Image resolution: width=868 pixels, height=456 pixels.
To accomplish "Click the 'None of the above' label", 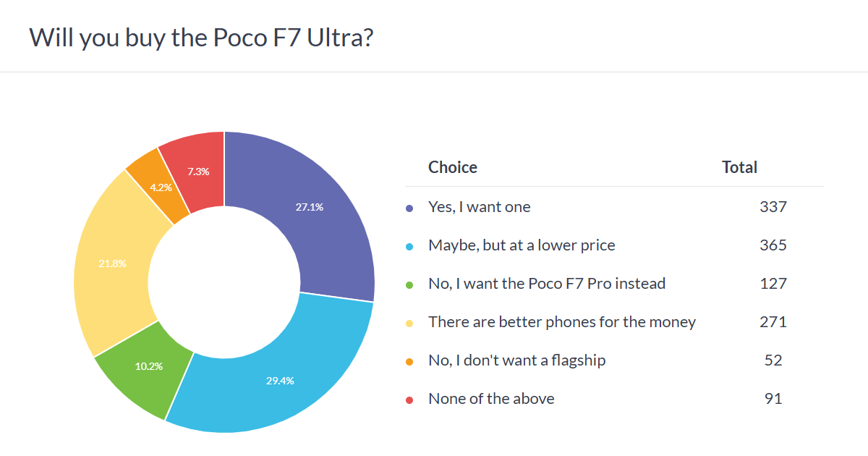I will point(491,399).
